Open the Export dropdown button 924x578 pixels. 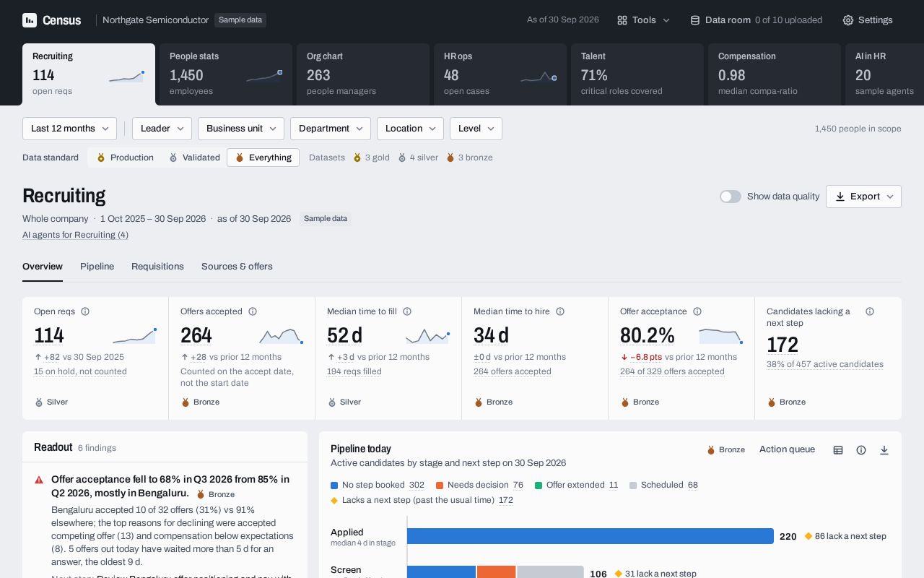click(x=863, y=197)
